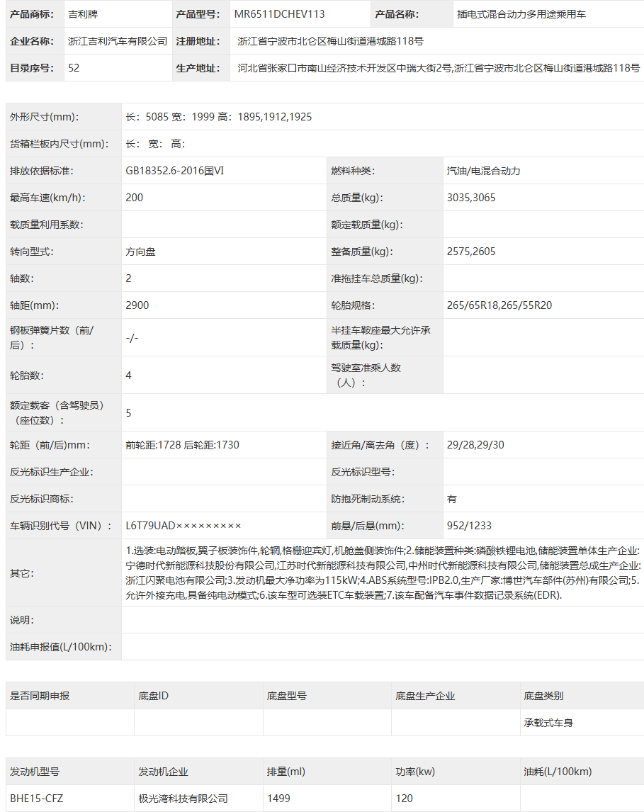Image resolution: width=644 pixels, height=812 pixels.
Task: Click the 产品名称 label
Action: pos(397,14)
